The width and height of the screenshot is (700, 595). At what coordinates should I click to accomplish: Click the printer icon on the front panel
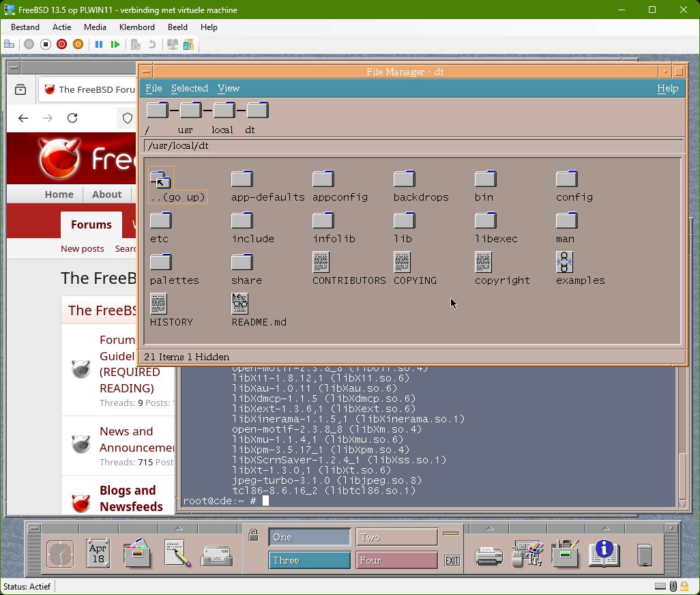488,555
